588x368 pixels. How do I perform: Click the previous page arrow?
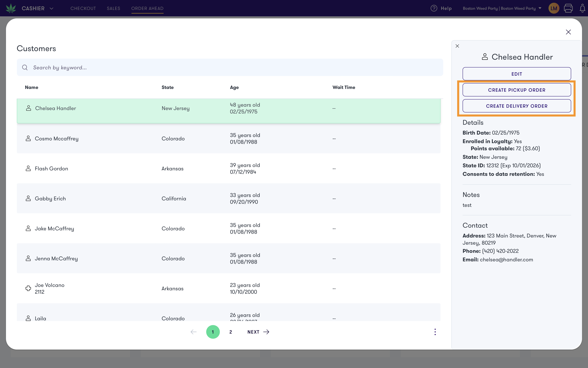(193, 332)
